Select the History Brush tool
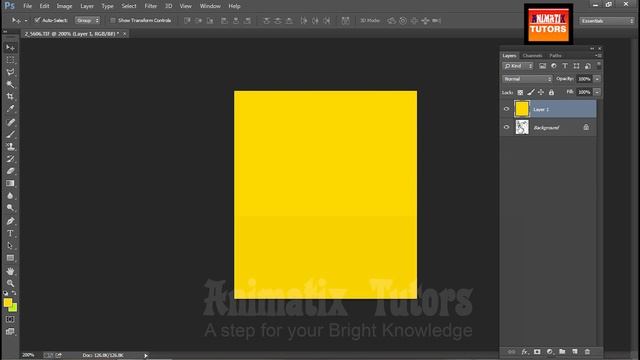The image size is (640, 360). 11,159
